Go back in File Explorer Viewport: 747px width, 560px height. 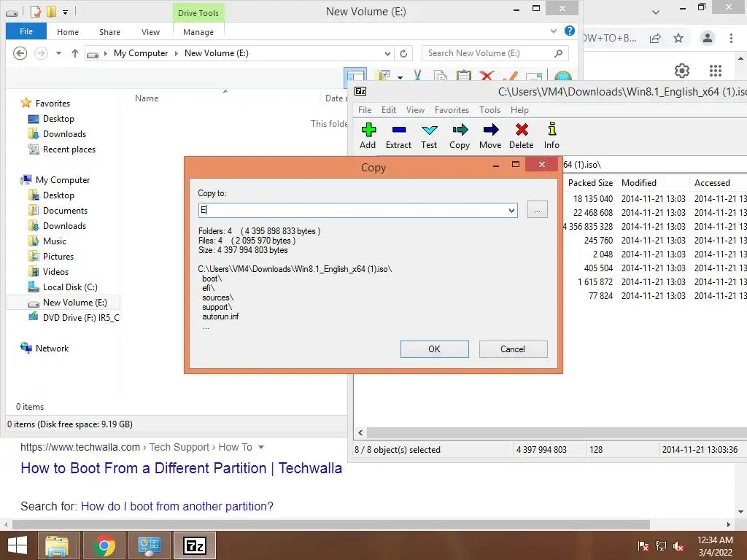[20, 52]
